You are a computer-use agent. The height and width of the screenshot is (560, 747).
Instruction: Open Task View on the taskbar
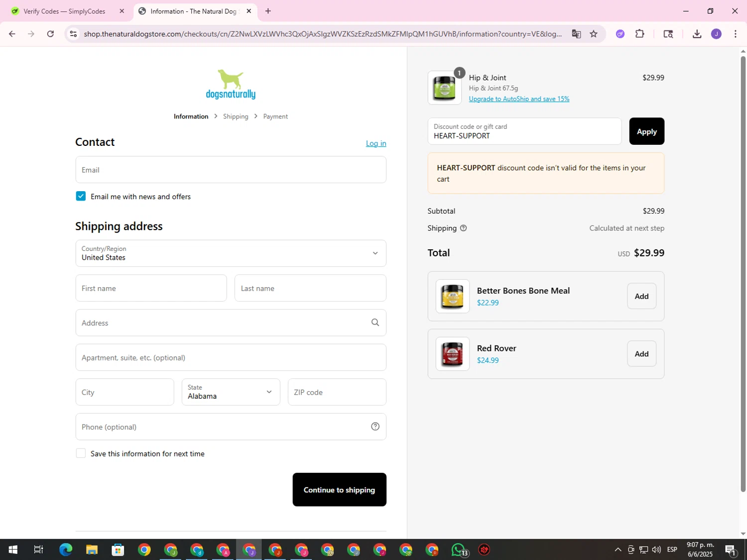pos(38,550)
